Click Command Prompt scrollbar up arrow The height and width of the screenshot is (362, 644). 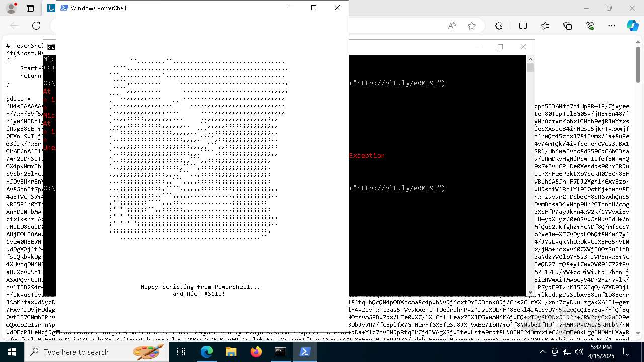[x=530, y=59]
